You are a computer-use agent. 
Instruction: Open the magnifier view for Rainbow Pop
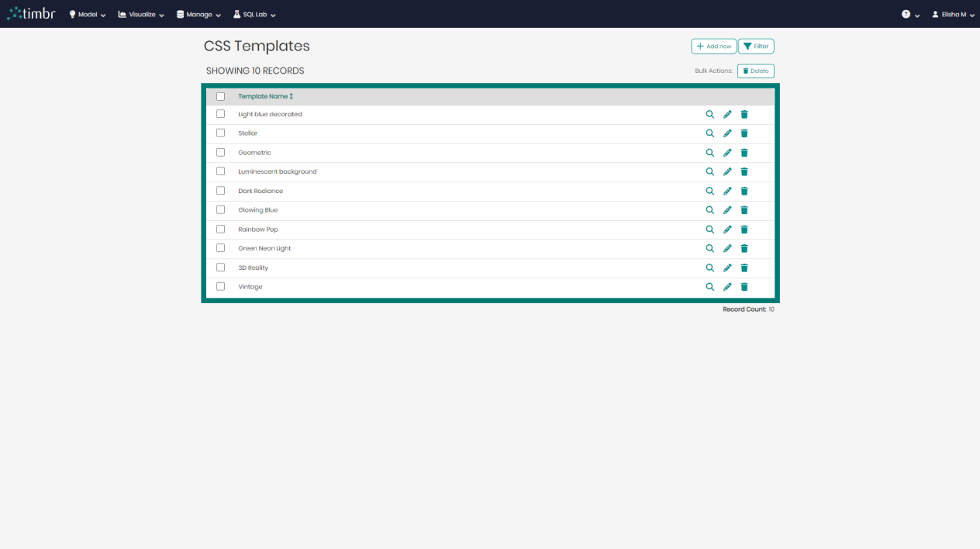point(709,229)
